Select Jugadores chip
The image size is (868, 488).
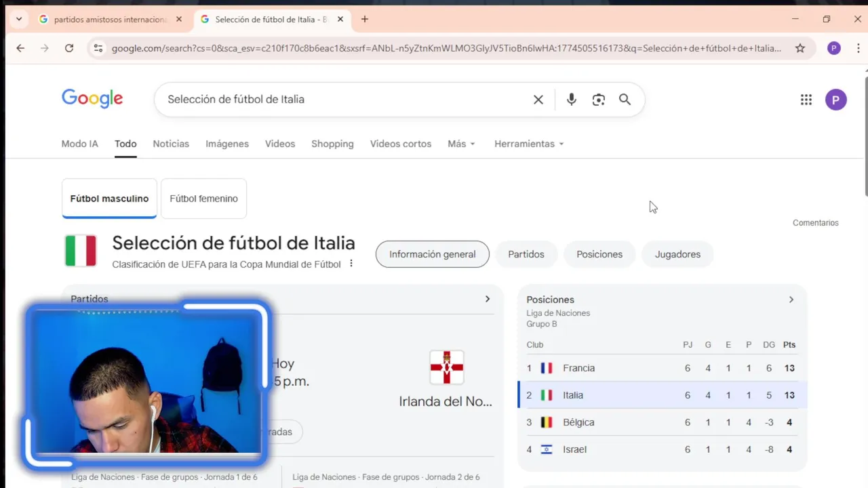click(x=677, y=254)
